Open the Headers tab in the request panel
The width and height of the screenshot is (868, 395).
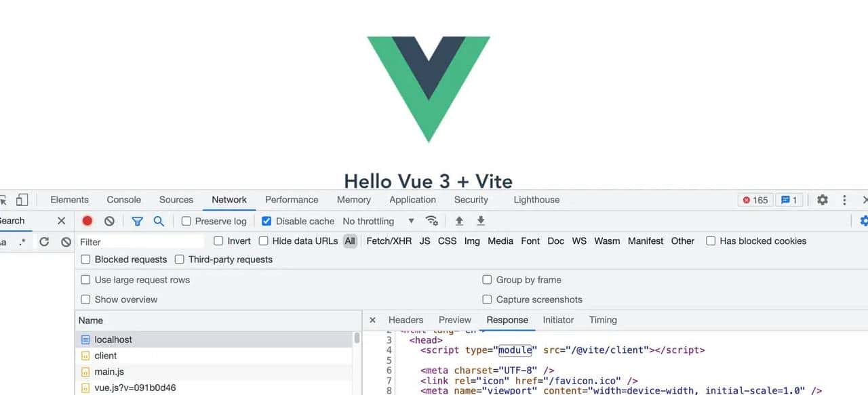406,320
